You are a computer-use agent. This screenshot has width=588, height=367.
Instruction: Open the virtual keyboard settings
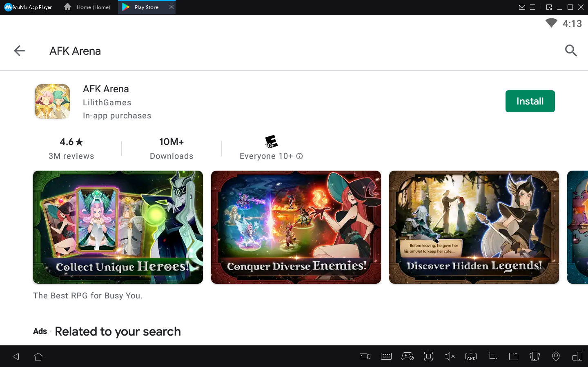click(386, 356)
